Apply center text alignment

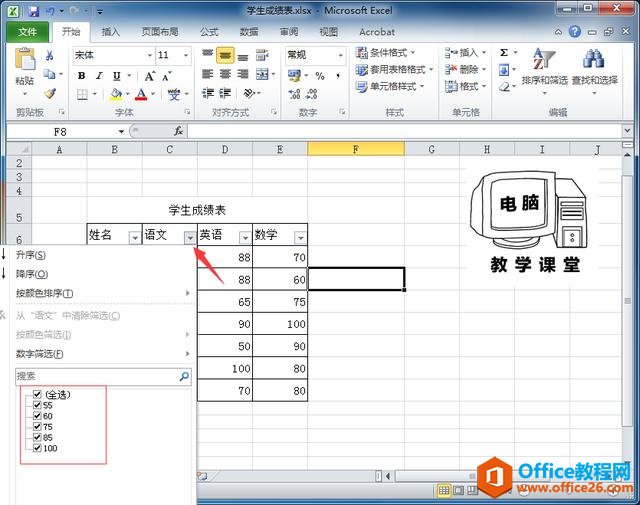coord(225,74)
